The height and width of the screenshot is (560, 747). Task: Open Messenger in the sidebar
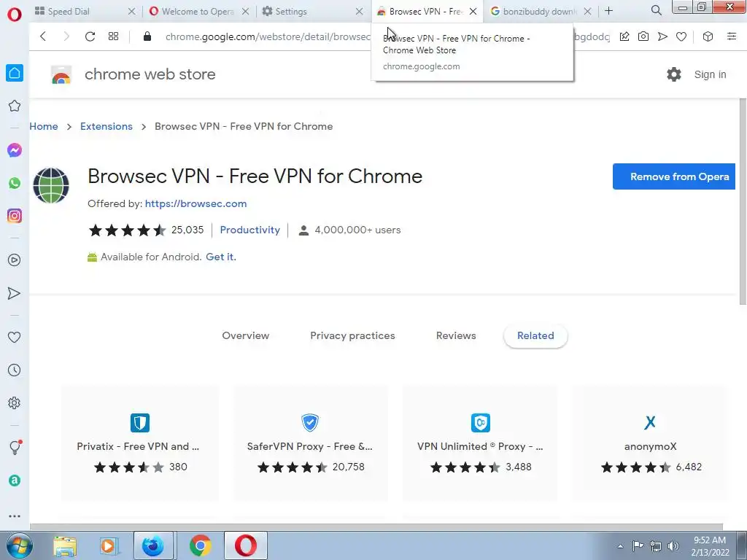click(x=15, y=150)
